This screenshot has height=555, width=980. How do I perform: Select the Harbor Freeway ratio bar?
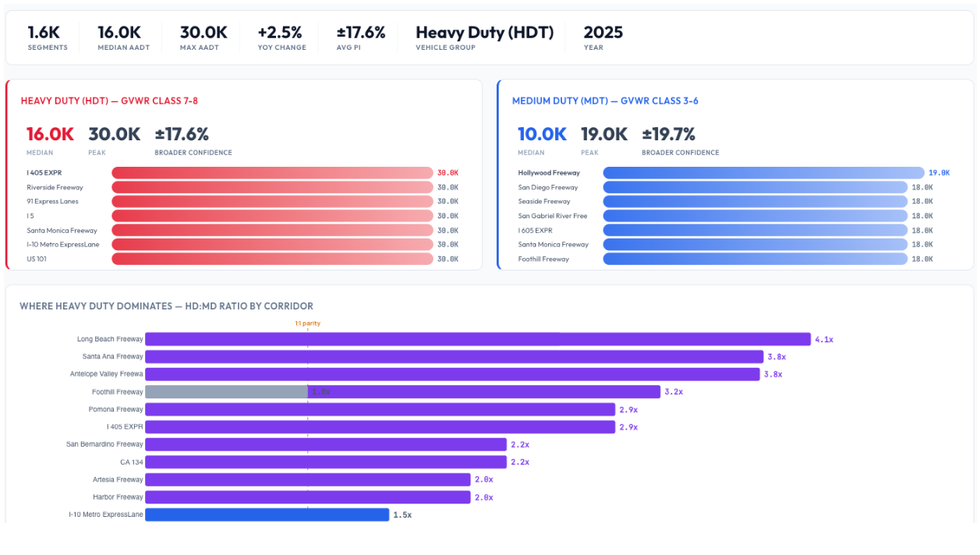coord(308,497)
